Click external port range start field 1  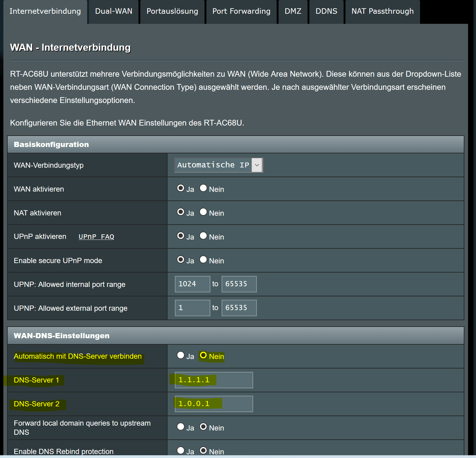click(193, 308)
